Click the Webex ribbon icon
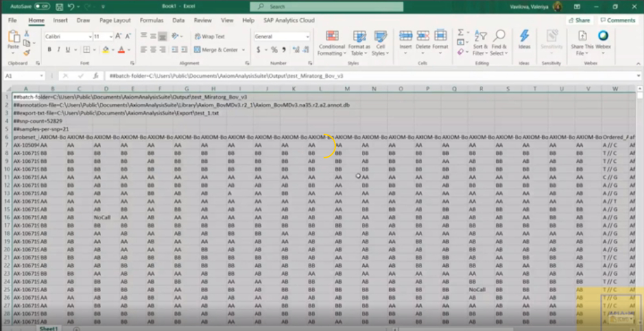644x331 pixels. 602,40
